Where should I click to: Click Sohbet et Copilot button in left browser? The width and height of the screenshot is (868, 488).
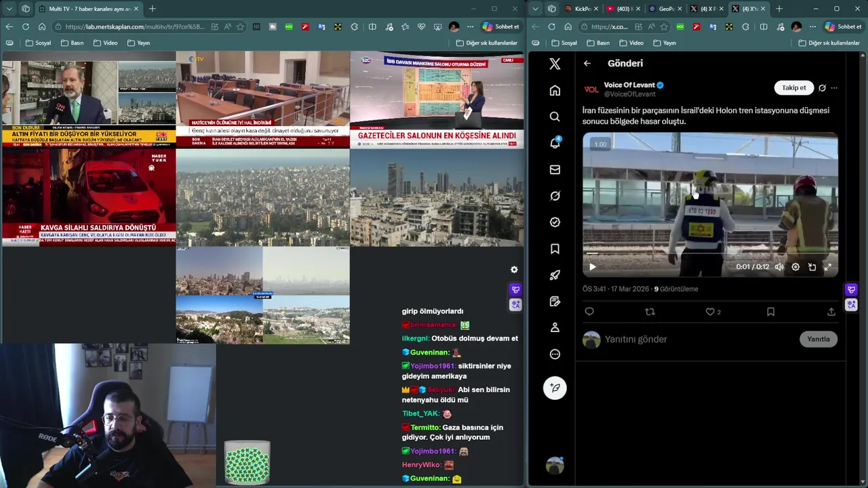tap(500, 26)
